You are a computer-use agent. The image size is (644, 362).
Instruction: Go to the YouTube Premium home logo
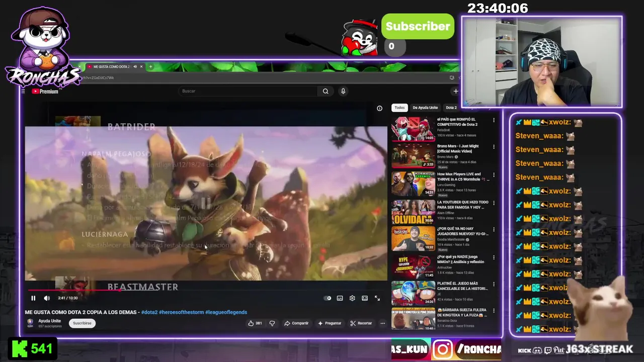45,92
